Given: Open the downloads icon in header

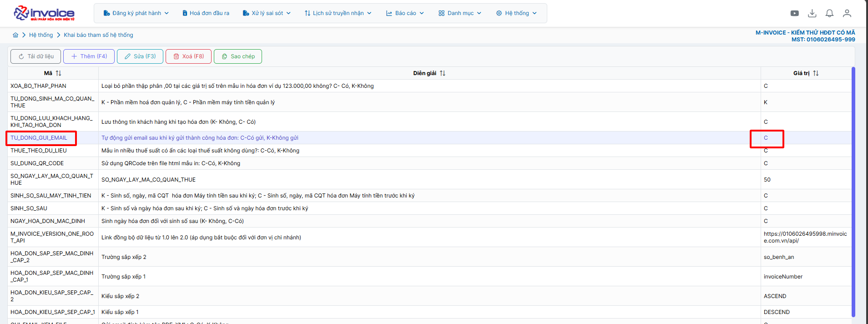Looking at the screenshot, I should [x=812, y=13].
